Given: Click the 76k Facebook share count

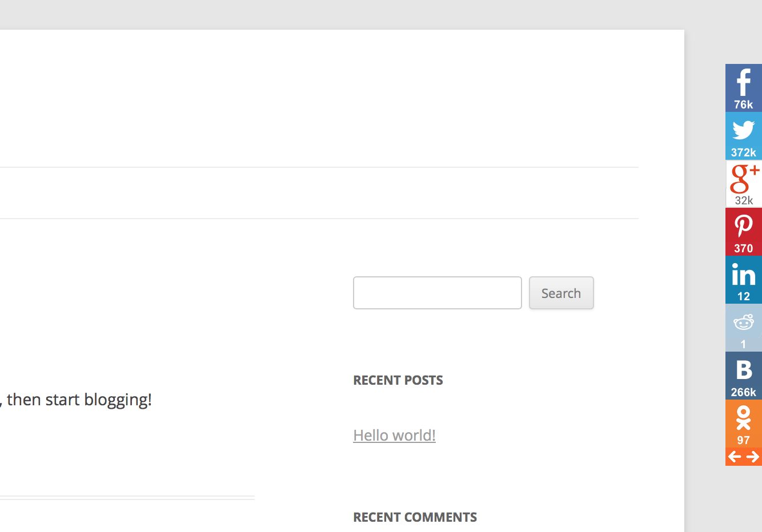Looking at the screenshot, I should point(743,104).
